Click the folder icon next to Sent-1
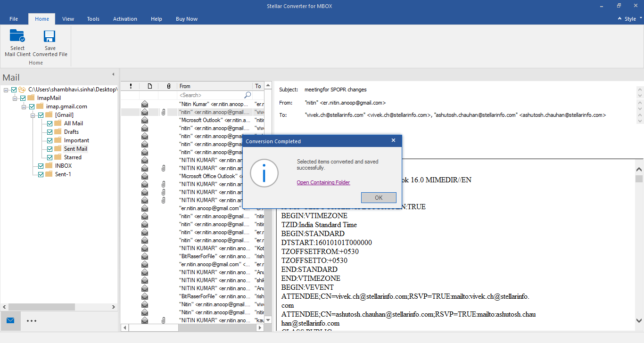 click(49, 174)
